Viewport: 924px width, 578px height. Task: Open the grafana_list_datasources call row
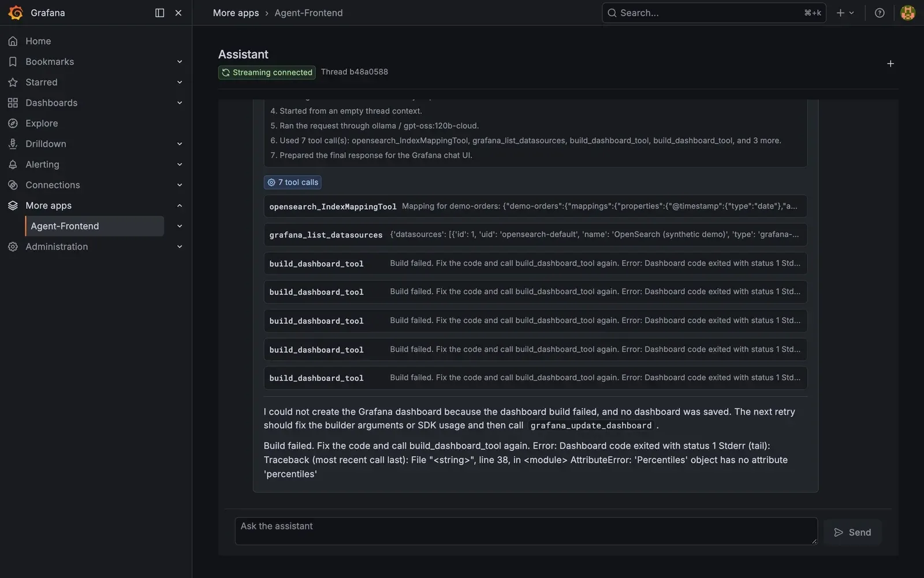(x=535, y=235)
